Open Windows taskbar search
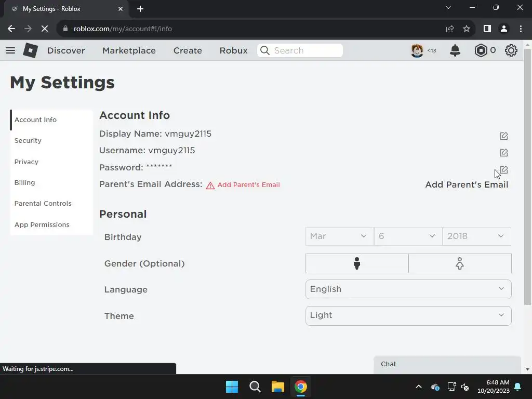The height and width of the screenshot is (399, 532). (x=255, y=387)
